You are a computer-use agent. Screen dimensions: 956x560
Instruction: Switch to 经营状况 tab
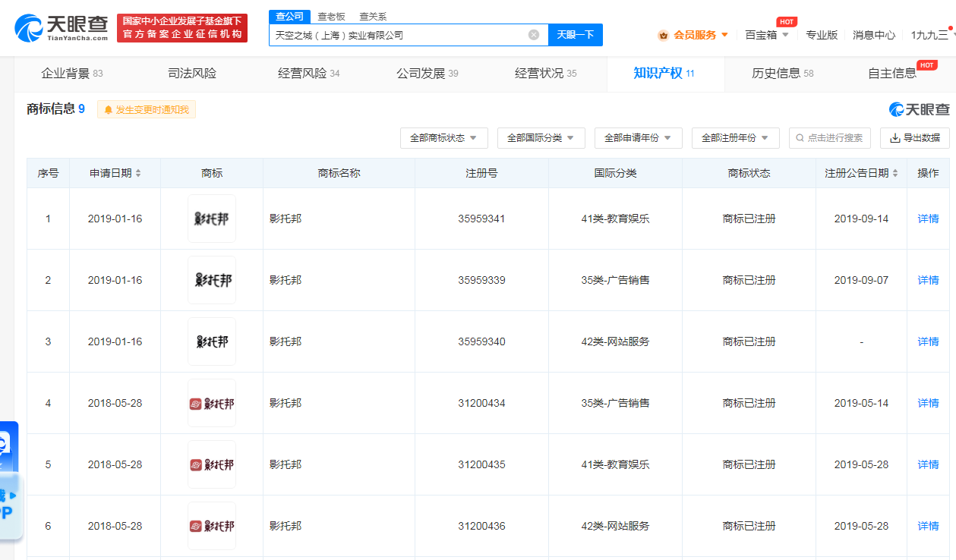tap(546, 74)
